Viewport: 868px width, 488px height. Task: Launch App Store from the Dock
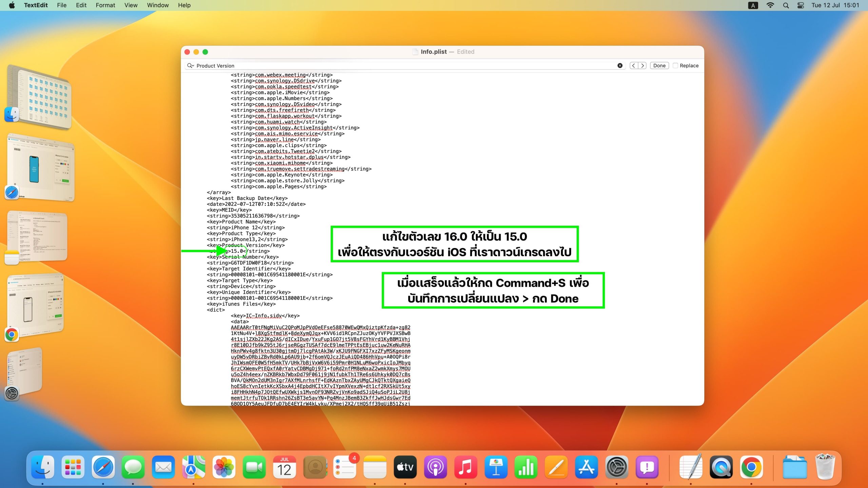coord(586,467)
